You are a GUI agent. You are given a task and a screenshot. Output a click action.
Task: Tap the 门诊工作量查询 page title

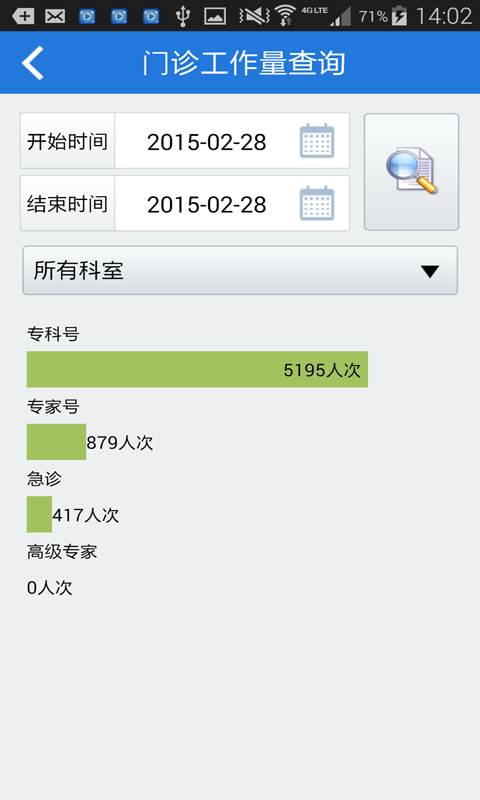click(x=244, y=63)
